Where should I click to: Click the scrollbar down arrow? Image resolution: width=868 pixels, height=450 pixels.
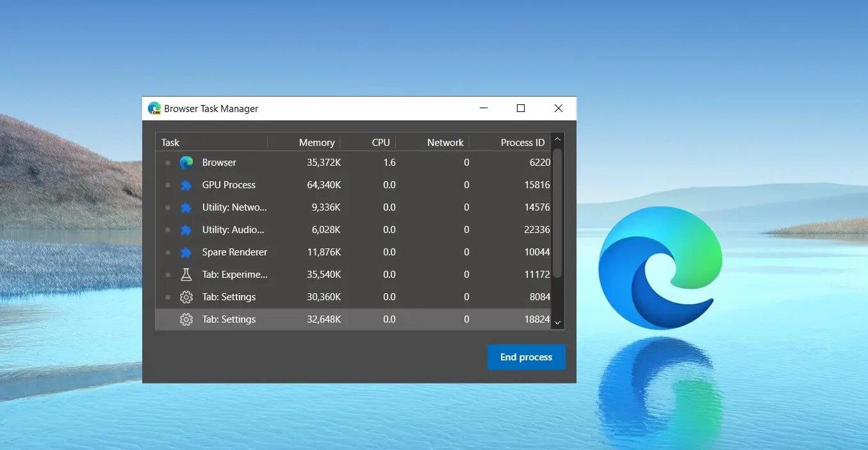pos(557,323)
